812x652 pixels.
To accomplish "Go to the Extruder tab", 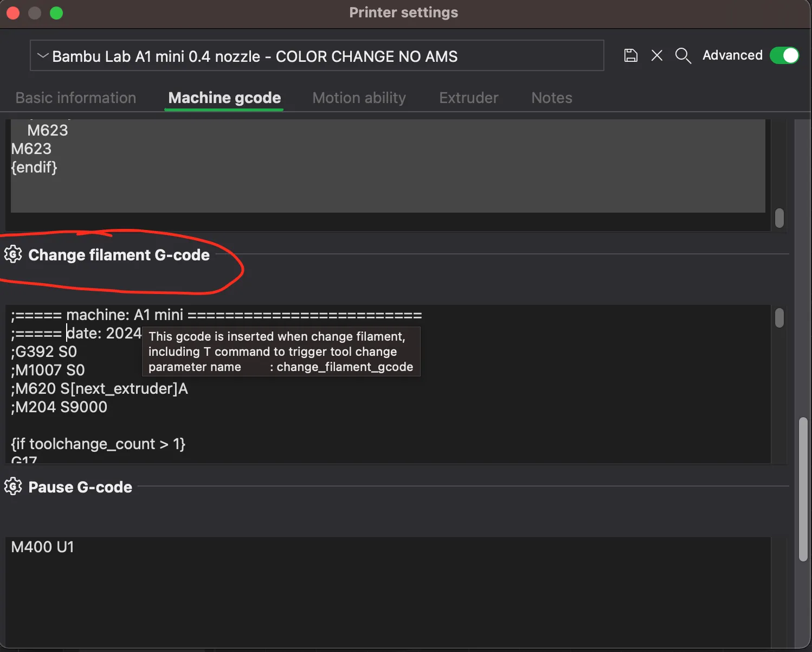I will (469, 98).
